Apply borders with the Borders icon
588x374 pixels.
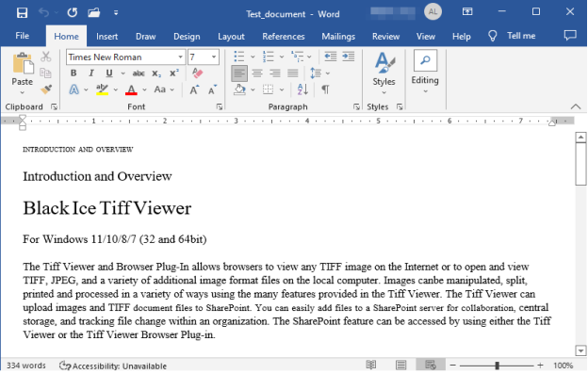click(269, 89)
